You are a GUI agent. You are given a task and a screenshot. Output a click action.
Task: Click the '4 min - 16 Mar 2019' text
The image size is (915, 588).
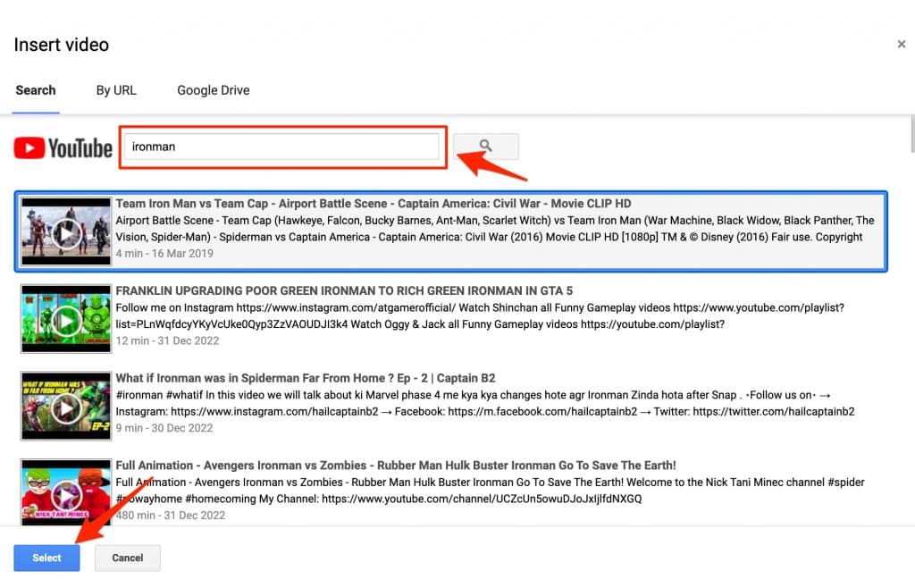click(x=164, y=254)
